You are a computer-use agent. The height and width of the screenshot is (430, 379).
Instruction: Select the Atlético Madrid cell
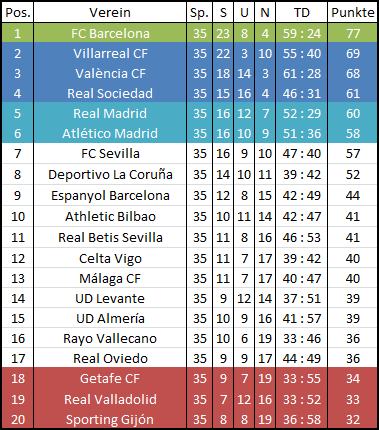[x=110, y=133]
